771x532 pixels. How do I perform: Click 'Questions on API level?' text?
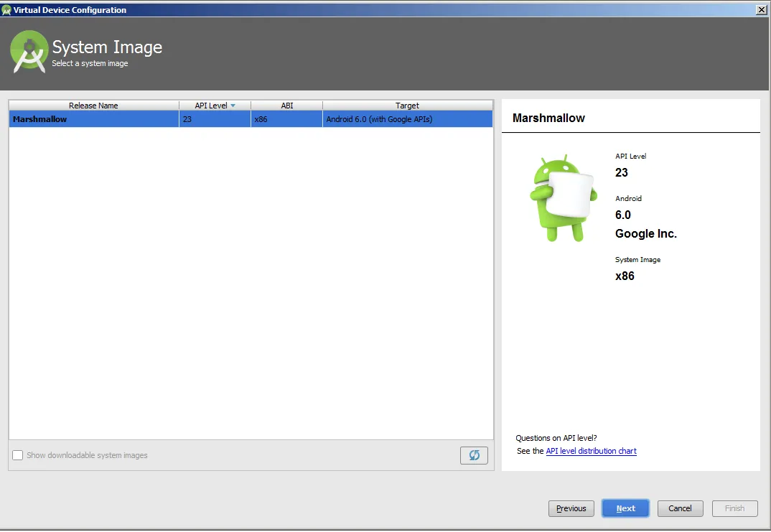(556, 438)
